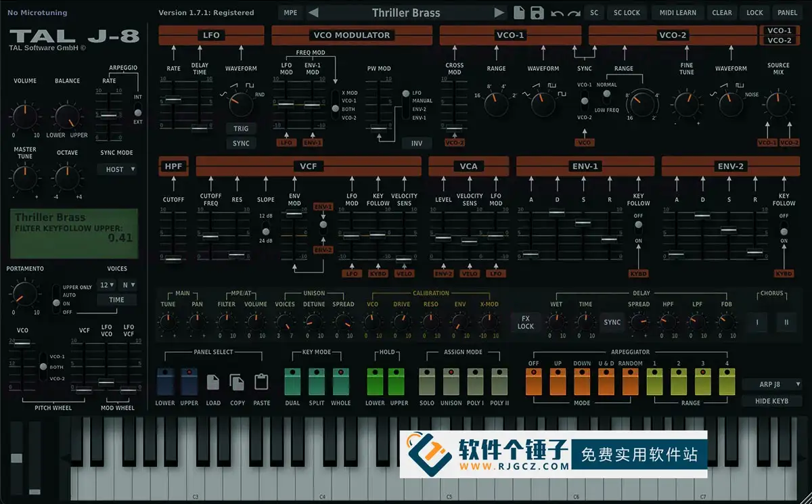This screenshot has height=504, width=812.
Task: Click the PW MOD INV button
Action: [x=416, y=143]
